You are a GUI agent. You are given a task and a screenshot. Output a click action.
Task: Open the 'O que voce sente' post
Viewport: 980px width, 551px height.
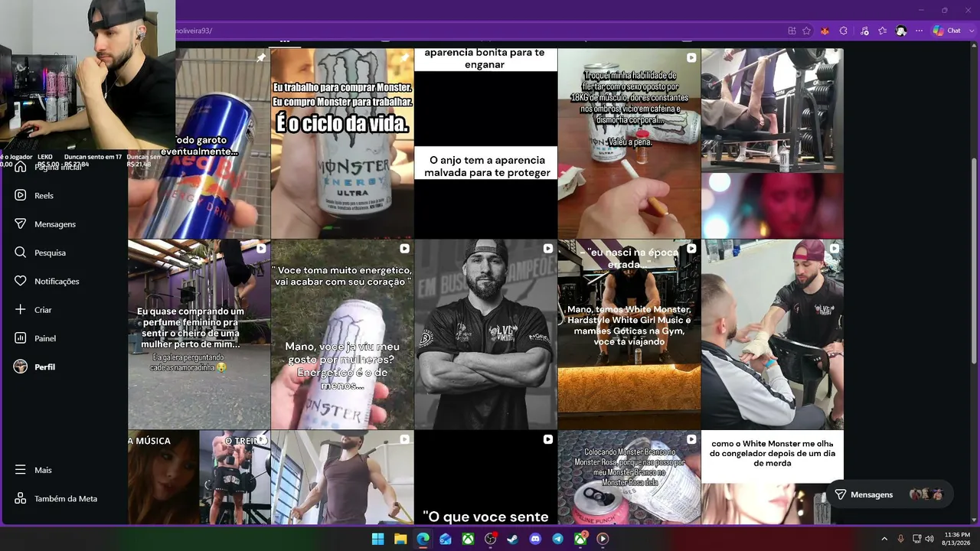[x=486, y=478]
